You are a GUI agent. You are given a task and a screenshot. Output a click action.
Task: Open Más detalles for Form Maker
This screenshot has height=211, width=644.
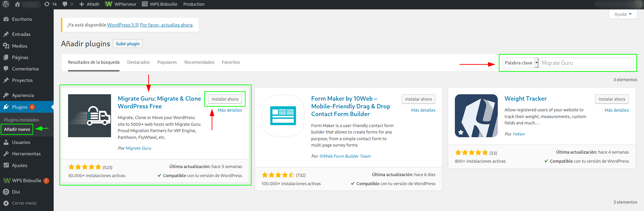coord(423,110)
